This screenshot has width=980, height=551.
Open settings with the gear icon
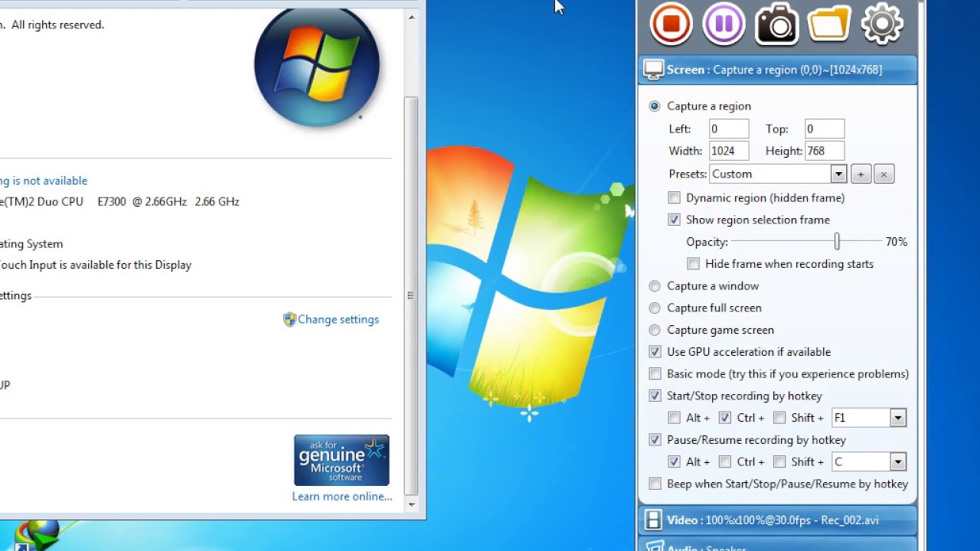click(x=882, y=23)
